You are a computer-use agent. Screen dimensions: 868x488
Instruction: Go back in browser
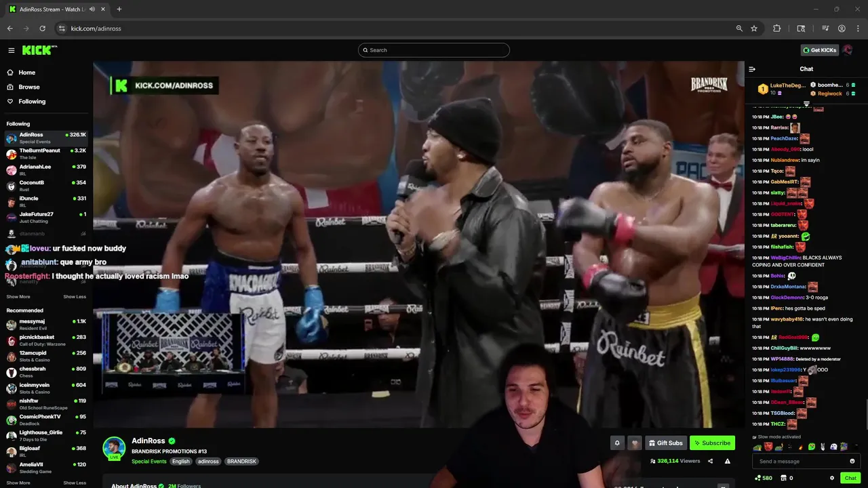(9, 28)
